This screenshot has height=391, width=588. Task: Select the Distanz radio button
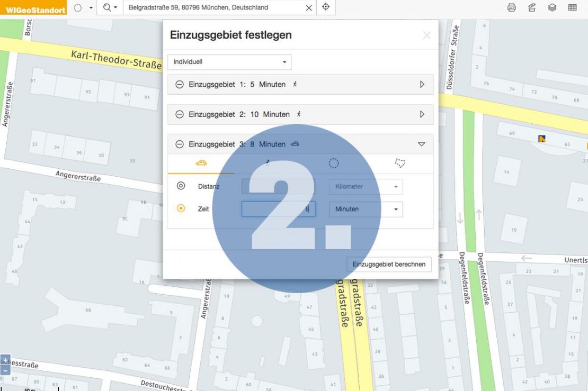(181, 186)
